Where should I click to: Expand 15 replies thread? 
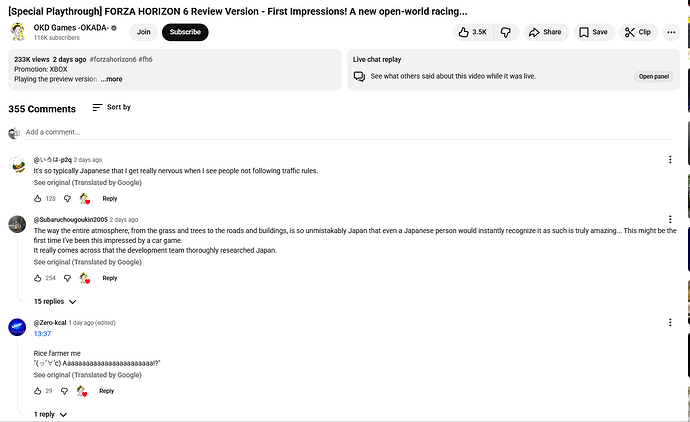point(55,301)
